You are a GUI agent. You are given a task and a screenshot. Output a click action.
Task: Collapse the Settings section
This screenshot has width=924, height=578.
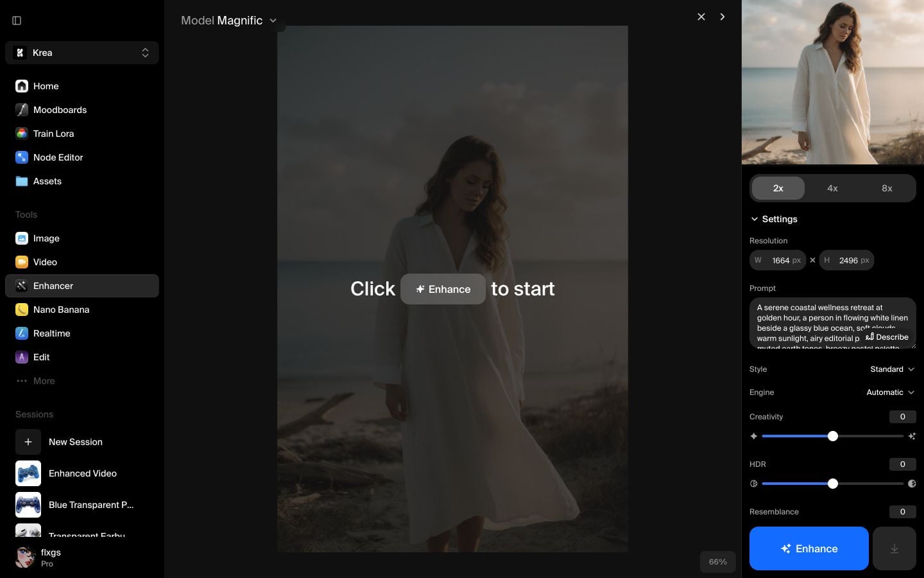(774, 219)
